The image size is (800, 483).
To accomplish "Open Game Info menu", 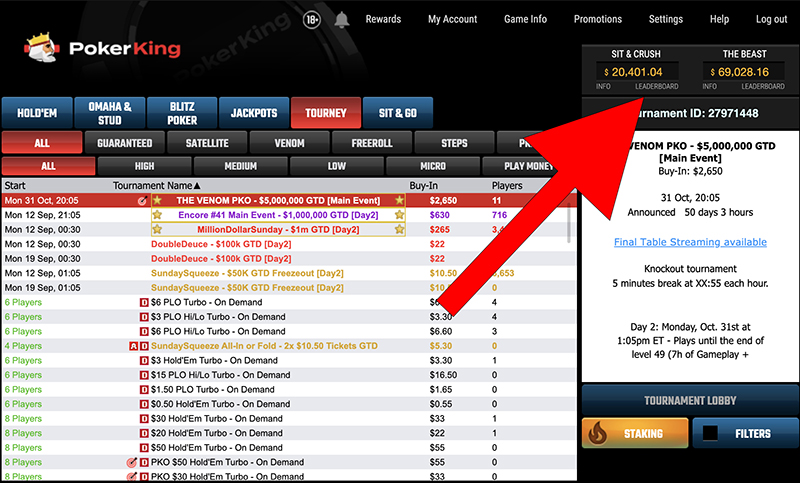I will pos(526,19).
